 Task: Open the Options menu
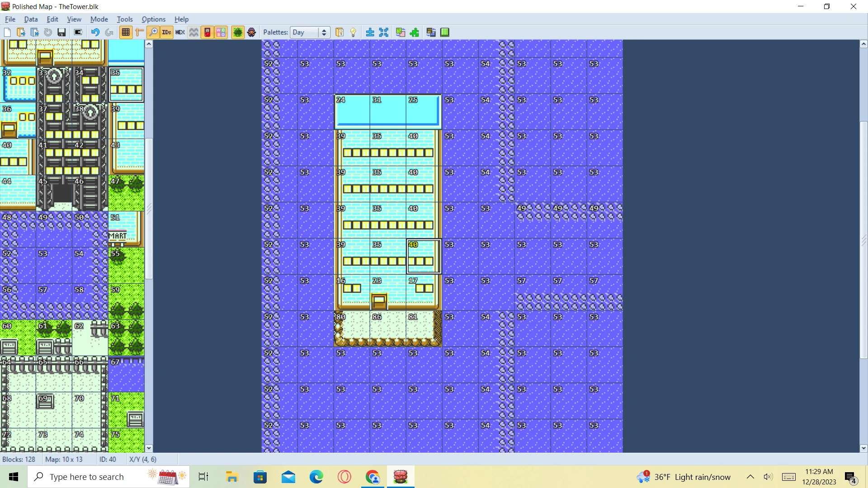[153, 19]
